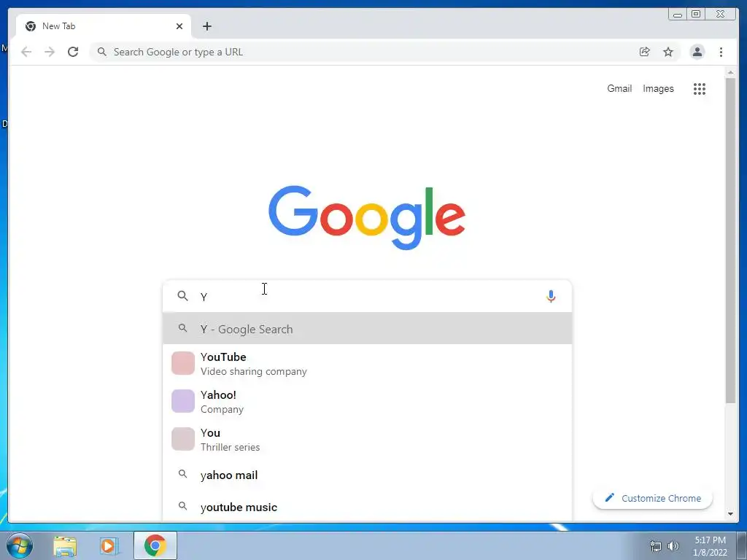Click the magnifier beside 'Y - Google Search'
This screenshot has width=747, height=560.
tap(182, 328)
